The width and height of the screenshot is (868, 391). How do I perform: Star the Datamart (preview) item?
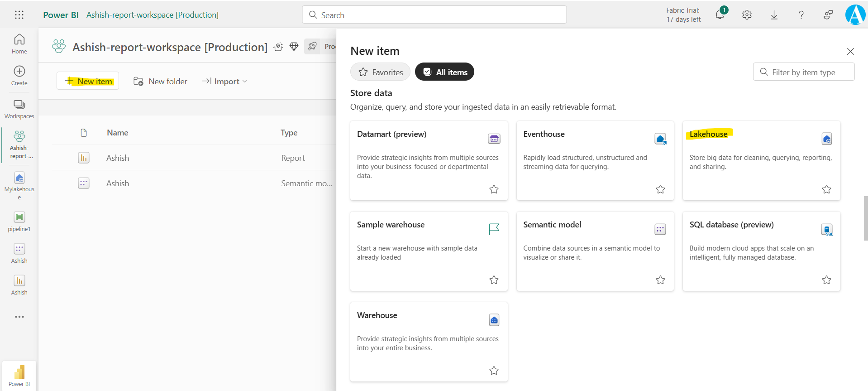point(494,189)
